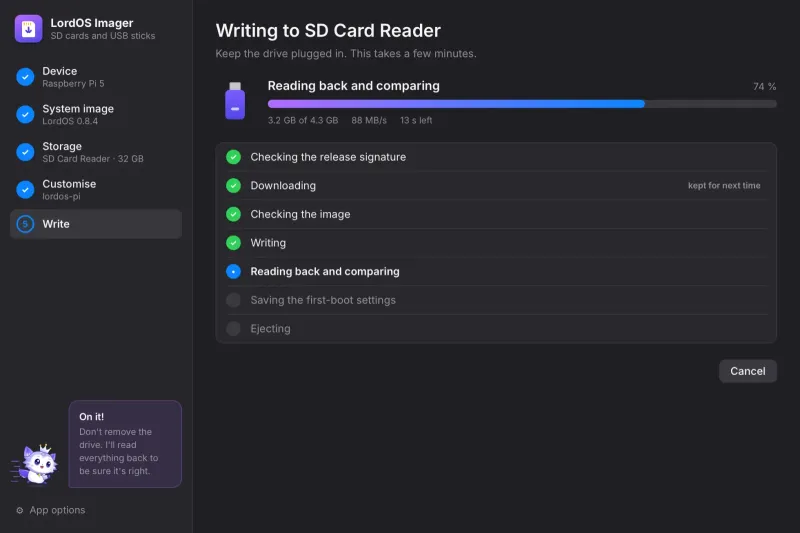The width and height of the screenshot is (800, 533).
Task: Click the 74 % progress value
Action: [x=764, y=87]
